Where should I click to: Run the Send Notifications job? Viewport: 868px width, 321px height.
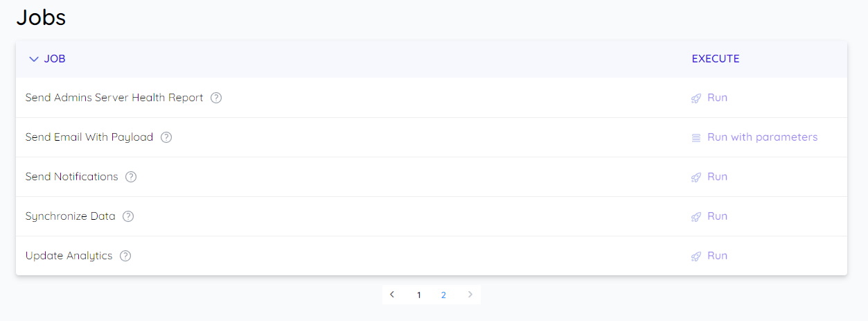point(709,177)
